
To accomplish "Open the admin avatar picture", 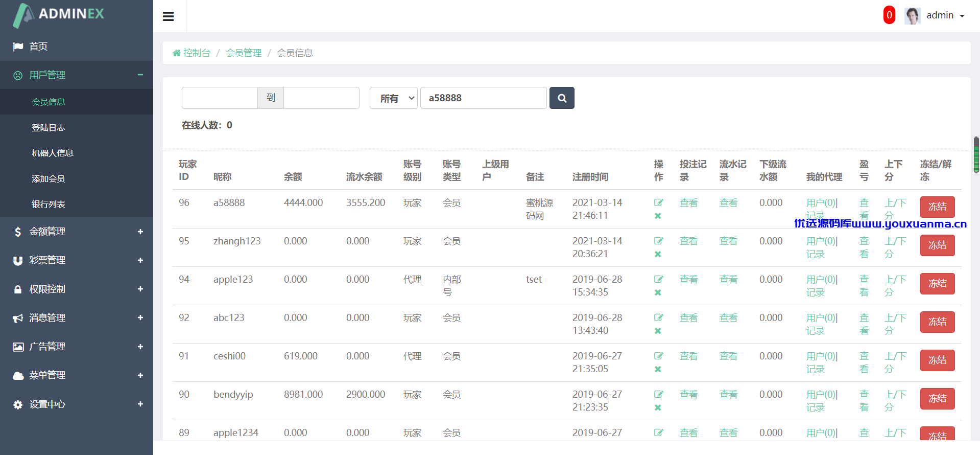I will tap(912, 16).
